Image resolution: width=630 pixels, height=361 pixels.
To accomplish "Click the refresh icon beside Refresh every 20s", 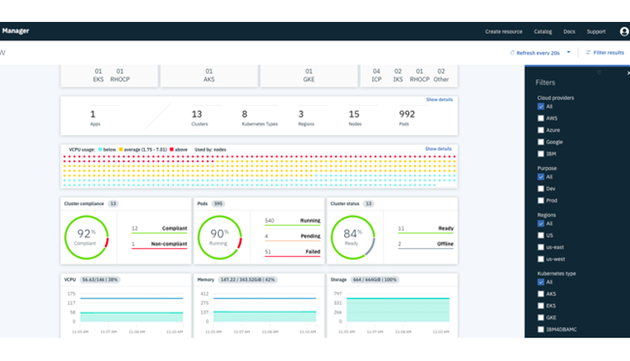I will (x=512, y=53).
